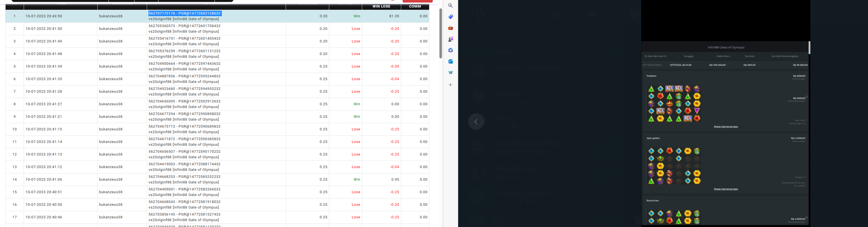
Task: Click the Infini88 Gates of Olympus panel title
Action: [x=726, y=47]
